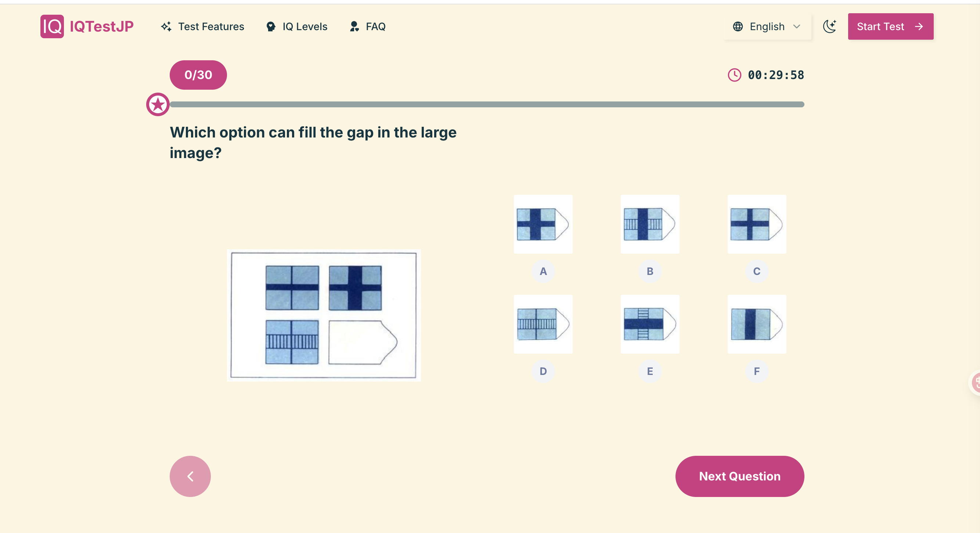Click the IQTestJP logo icon
This screenshot has height=533, width=980.
(x=52, y=26)
